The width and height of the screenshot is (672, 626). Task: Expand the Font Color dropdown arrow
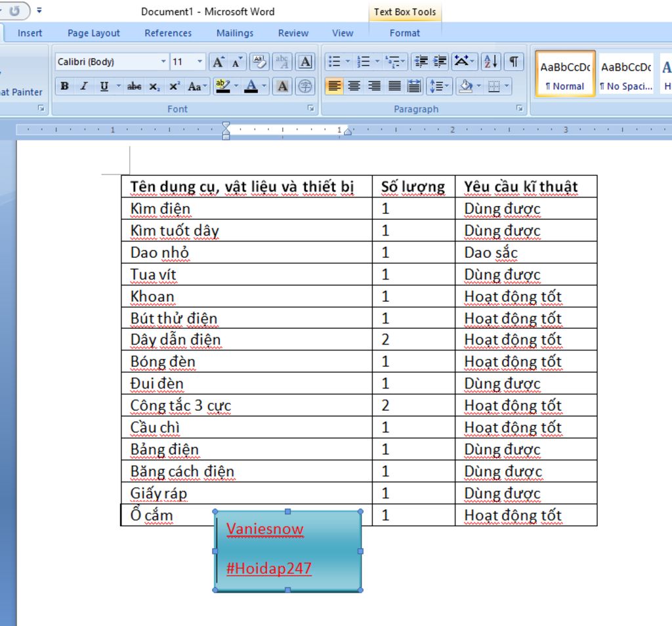pyautogui.click(x=264, y=86)
